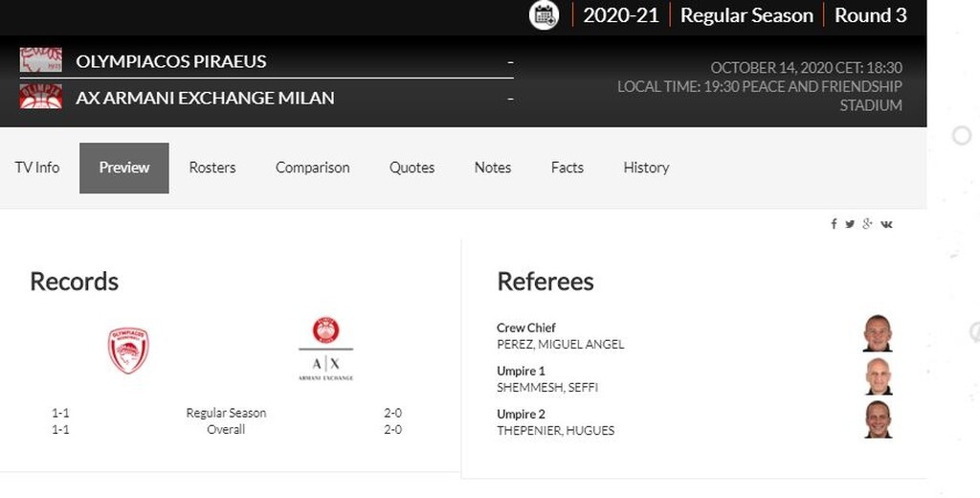Screen dimensions: 980x498
Task: Click the Regular Season phase selector
Action: 746,15
